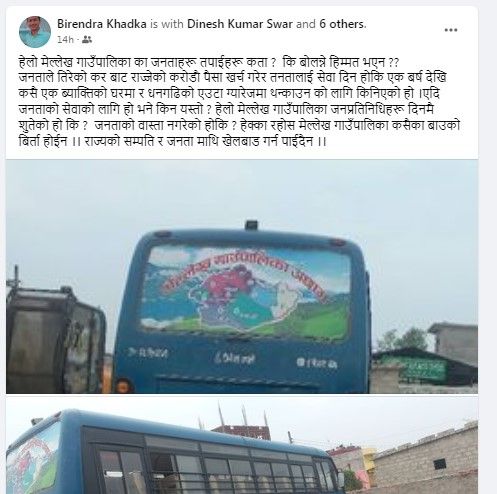
Task: Click the first line of the post text
Action: (x=209, y=62)
